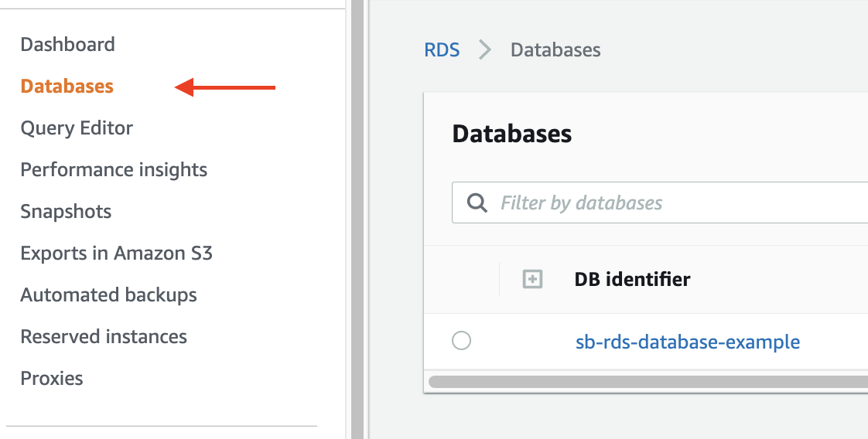Go to Performance insights

click(114, 170)
